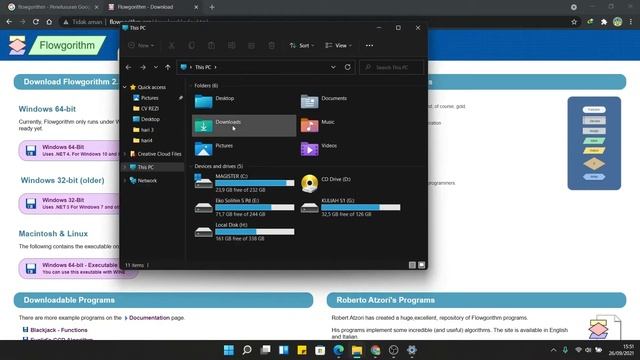Click the Share icon in Explorer toolbar

pos(251,46)
